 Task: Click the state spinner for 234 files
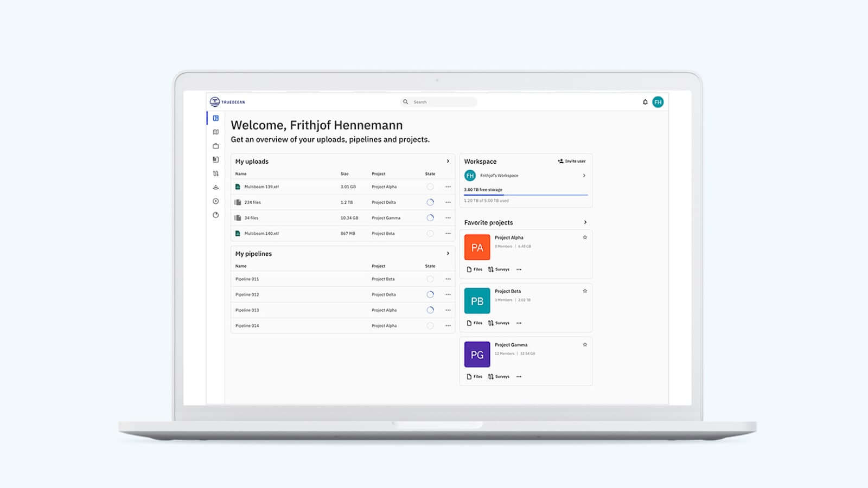[430, 202]
